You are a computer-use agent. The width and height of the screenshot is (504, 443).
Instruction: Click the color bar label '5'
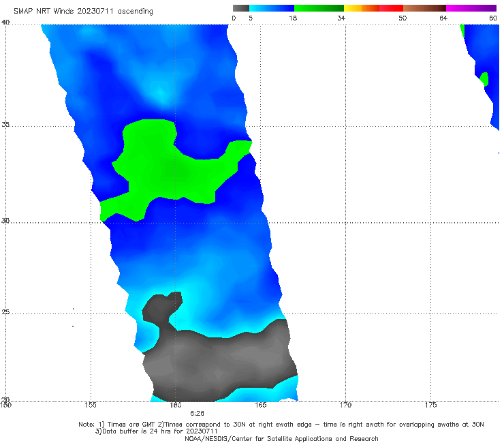click(251, 18)
